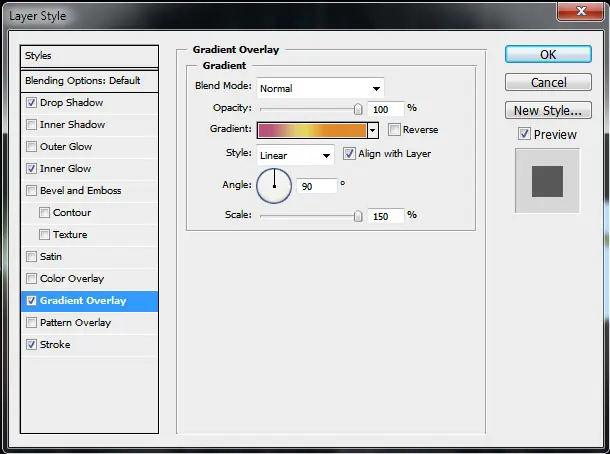This screenshot has height=454, width=610.
Task: Click the Angle dial control
Action: (x=274, y=186)
